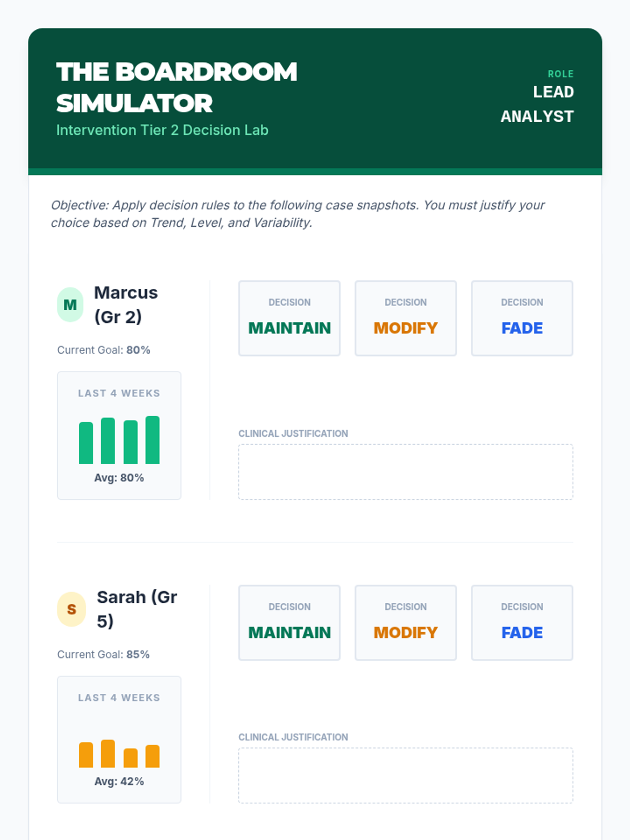This screenshot has width=630, height=840.
Task: Click the Lead Analyst role label
Action: pyautogui.click(x=537, y=104)
